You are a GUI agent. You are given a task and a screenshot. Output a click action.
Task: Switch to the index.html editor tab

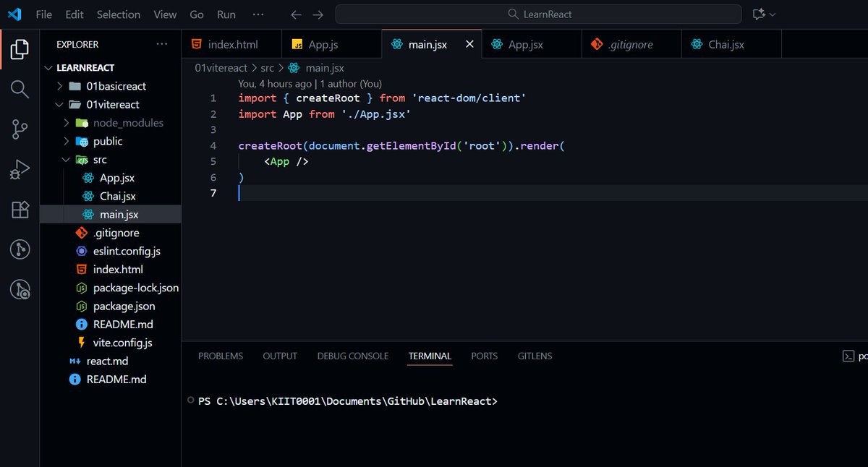pos(231,44)
